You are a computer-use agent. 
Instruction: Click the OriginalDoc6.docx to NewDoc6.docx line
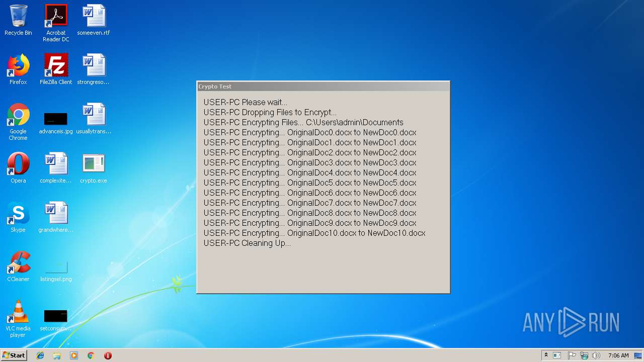(x=310, y=193)
